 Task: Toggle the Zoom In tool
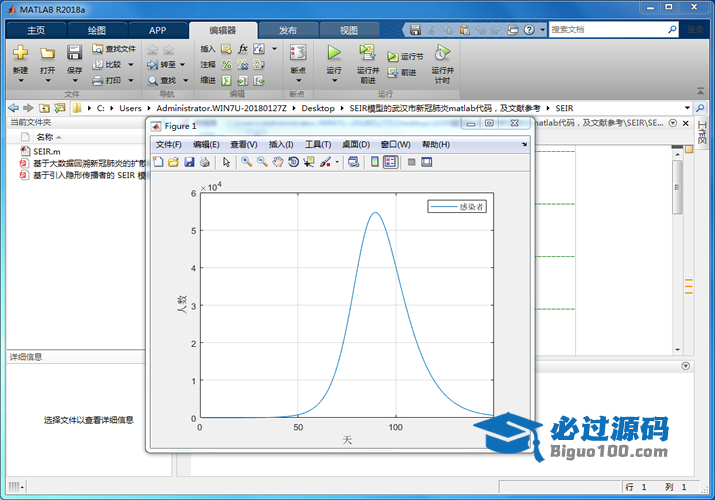click(247, 162)
